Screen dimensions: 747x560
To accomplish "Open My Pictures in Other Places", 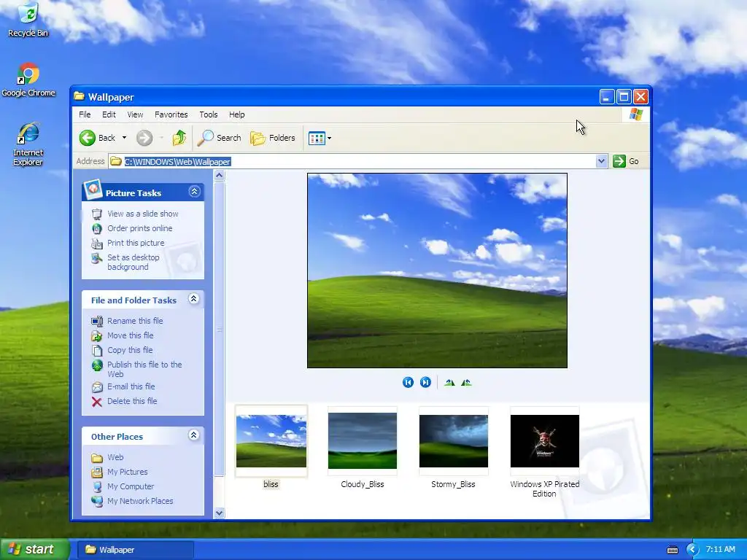I will pyautogui.click(x=127, y=472).
